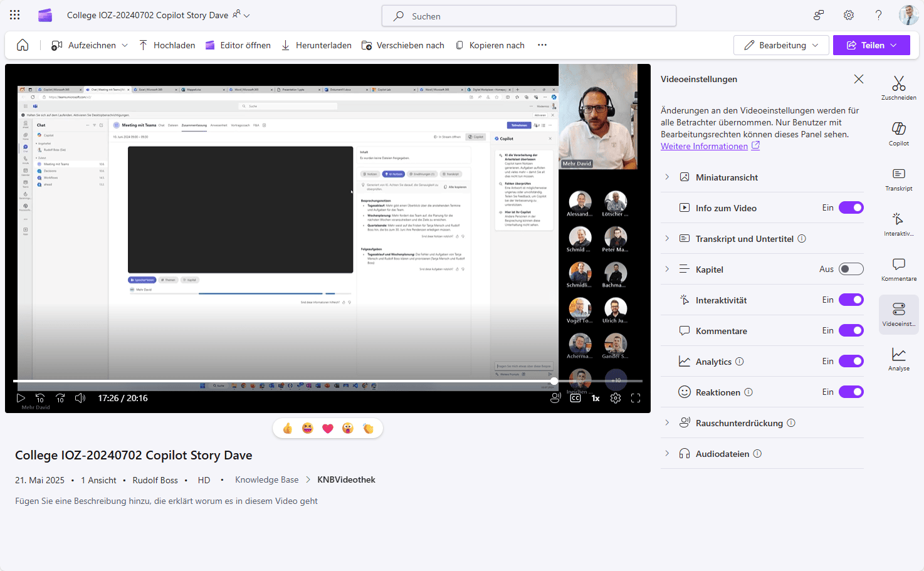This screenshot has height=571, width=924.
Task: Expand the Rauschunterdrückung section
Action: coord(667,423)
